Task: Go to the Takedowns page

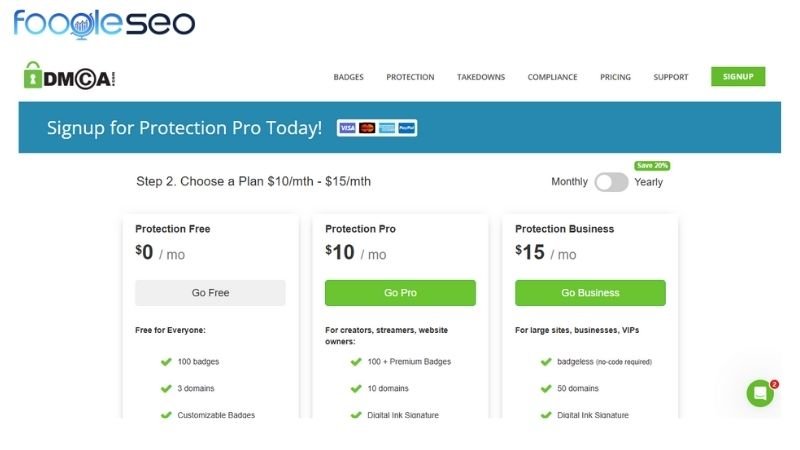Action: tap(481, 77)
